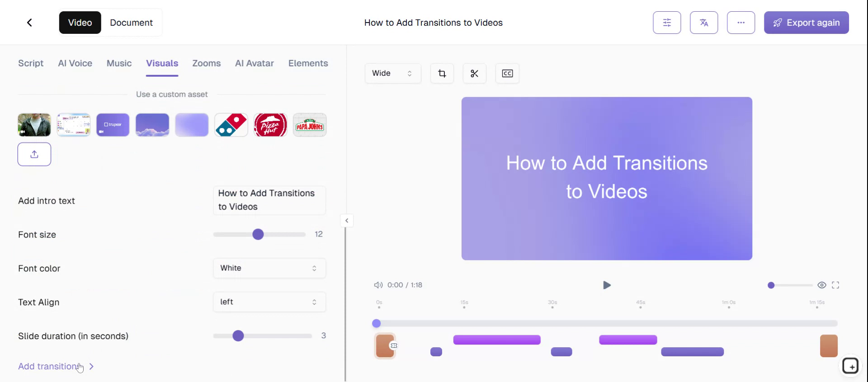Switch to the Zooms tab
This screenshot has width=868, height=382.
pyautogui.click(x=206, y=63)
